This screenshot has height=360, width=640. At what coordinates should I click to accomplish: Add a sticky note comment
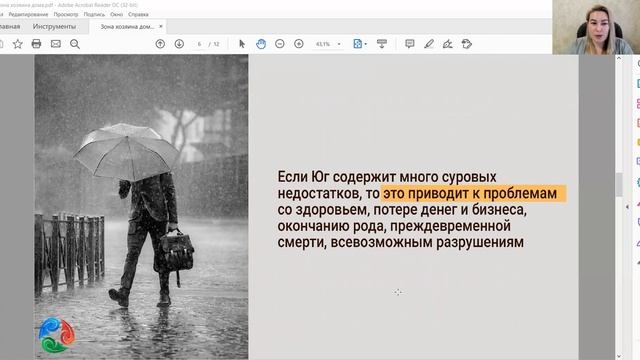(409, 44)
